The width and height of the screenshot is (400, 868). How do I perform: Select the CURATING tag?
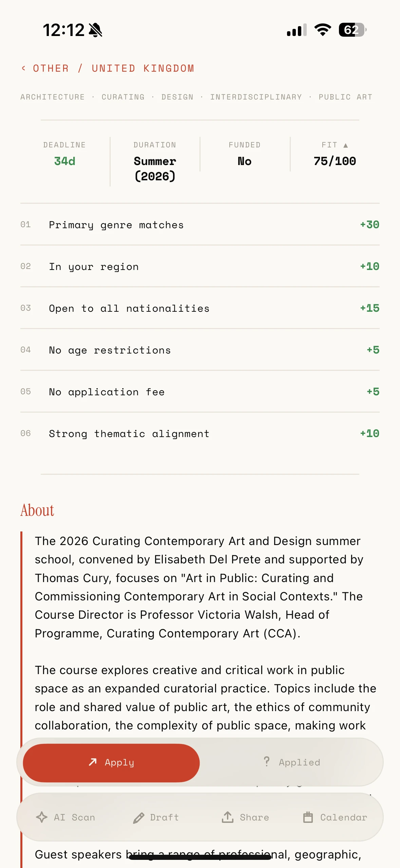123,97
